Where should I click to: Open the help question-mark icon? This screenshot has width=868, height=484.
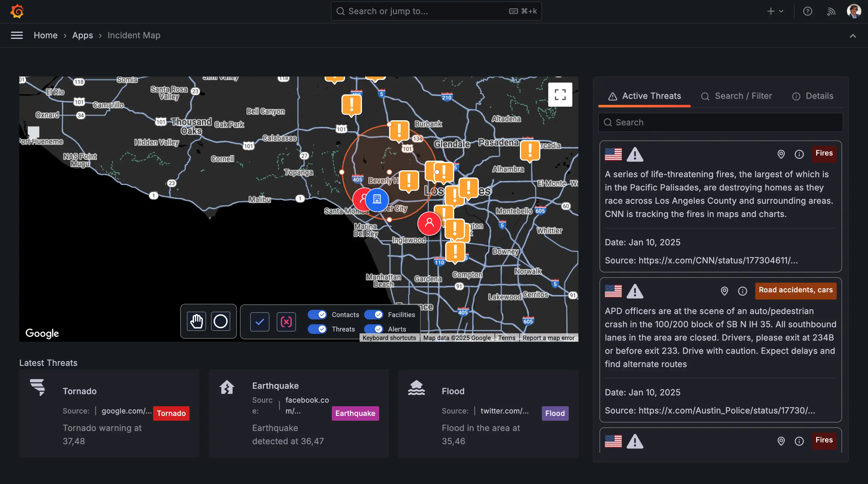808,11
